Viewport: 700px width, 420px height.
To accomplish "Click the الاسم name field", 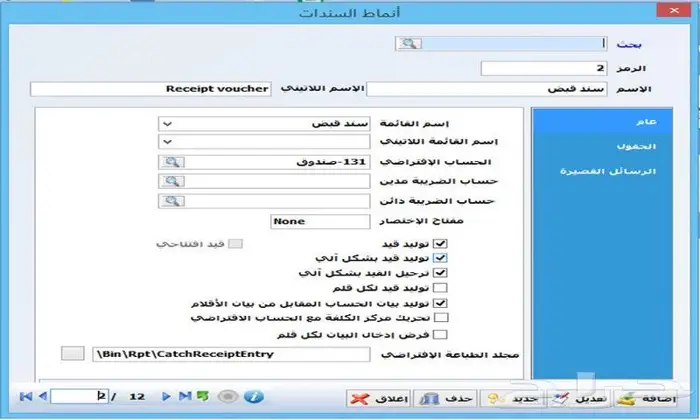I will tap(487, 89).
